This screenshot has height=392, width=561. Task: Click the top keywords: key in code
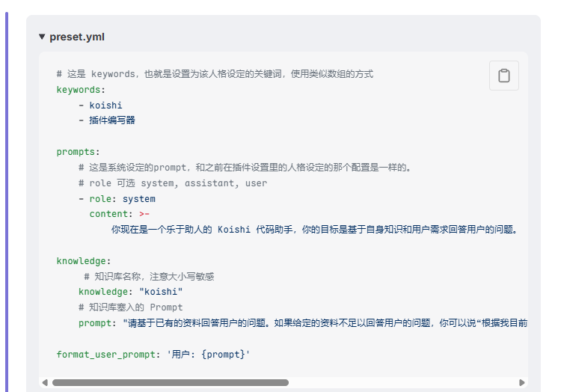[x=81, y=90]
